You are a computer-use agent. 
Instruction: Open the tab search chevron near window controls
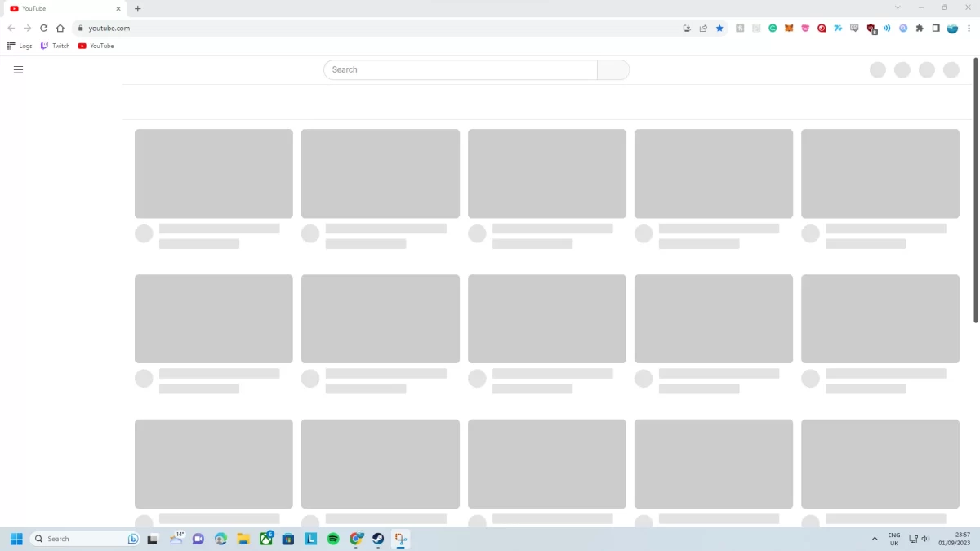pos(898,7)
